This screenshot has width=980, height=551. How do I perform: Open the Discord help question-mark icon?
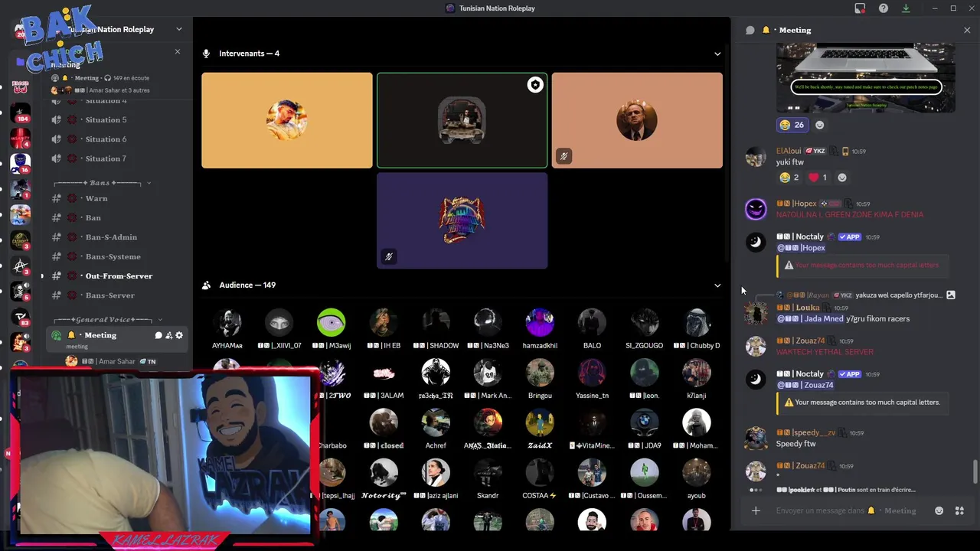pyautogui.click(x=884, y=8)
